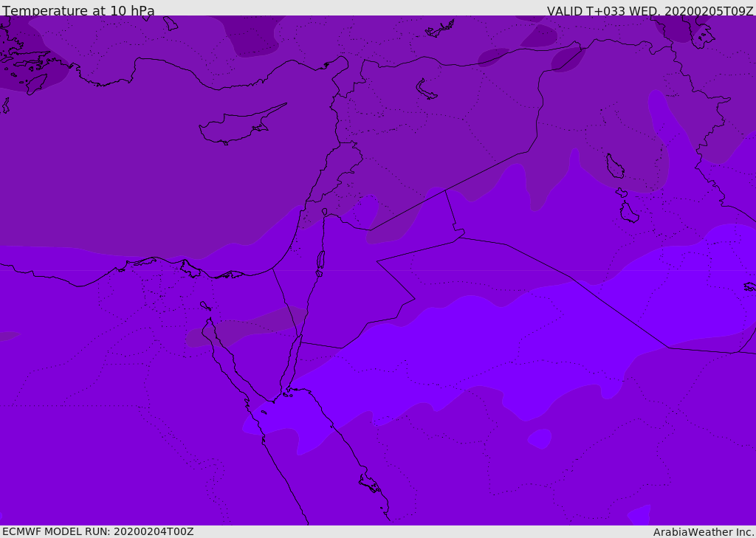Click the 'ArabiaWeather Inc.' credit text
This screenshot has width=756, height=538.
click(703, 532)
